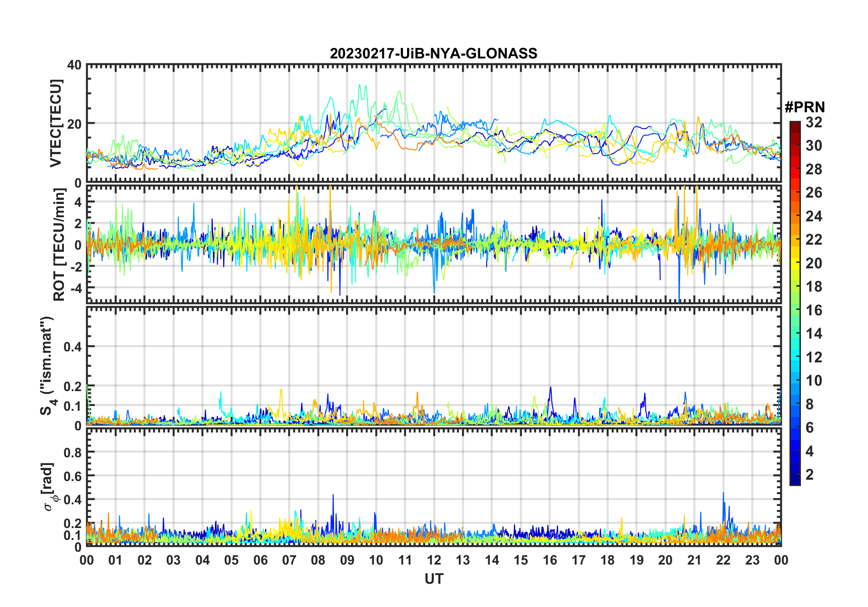
Task: Click colorbar tick label 32
Action: coord(814,122)
